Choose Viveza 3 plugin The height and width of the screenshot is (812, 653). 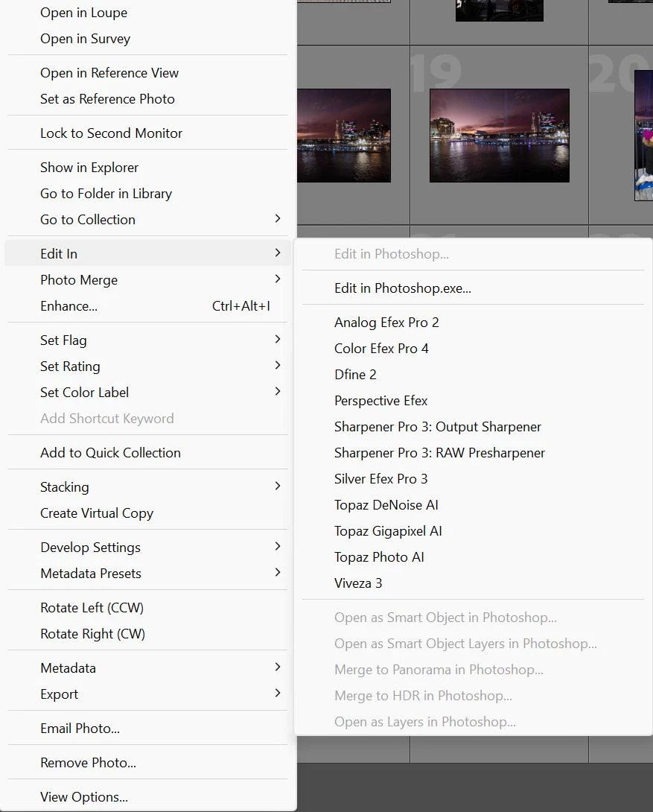473,583
